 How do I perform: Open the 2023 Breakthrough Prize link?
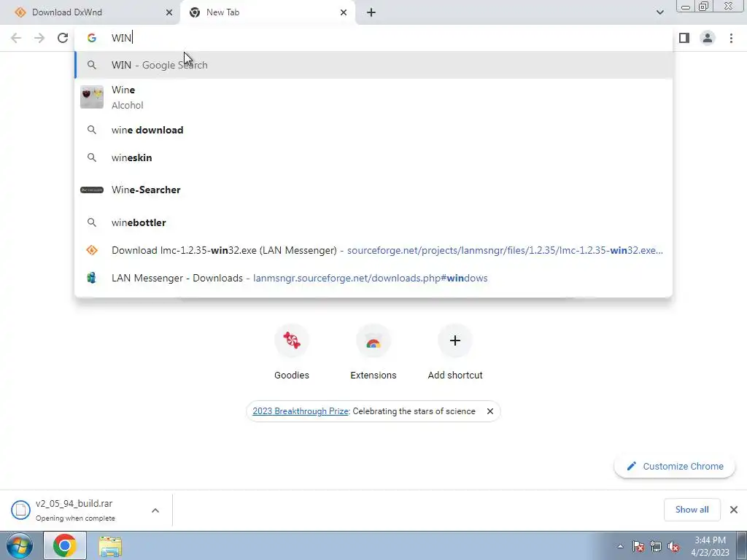click(301, 411)
